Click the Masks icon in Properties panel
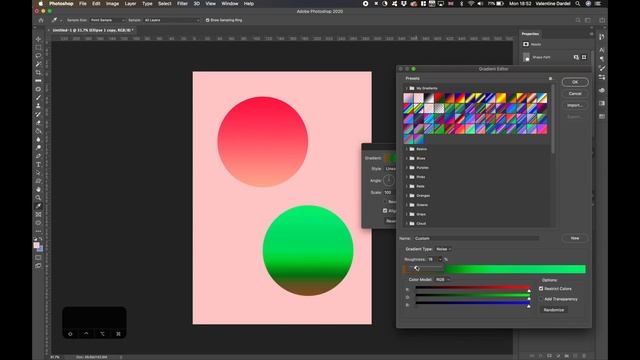The height and width of the screenshot is (360, 640). 526,44
